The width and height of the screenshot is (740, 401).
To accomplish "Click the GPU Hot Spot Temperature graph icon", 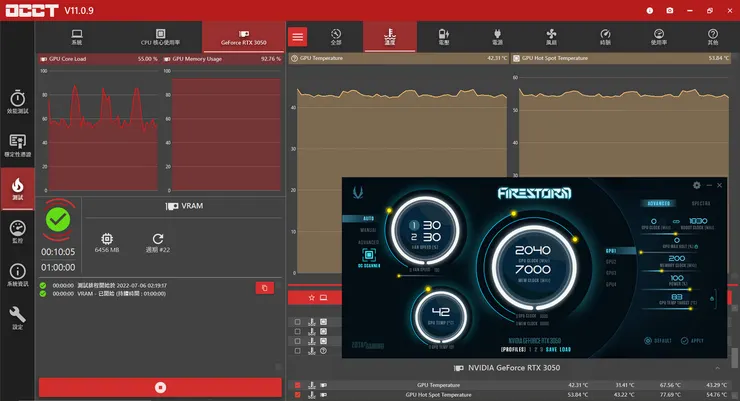I will [324, 395].
